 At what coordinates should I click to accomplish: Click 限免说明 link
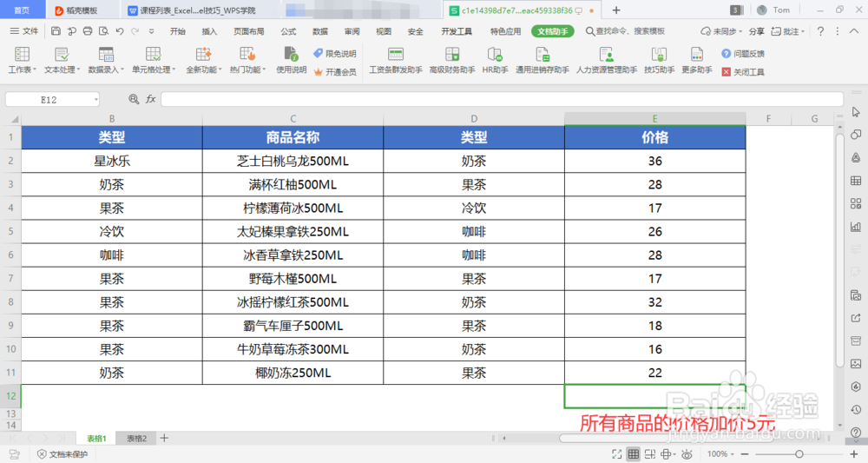(x=334, y=53)
